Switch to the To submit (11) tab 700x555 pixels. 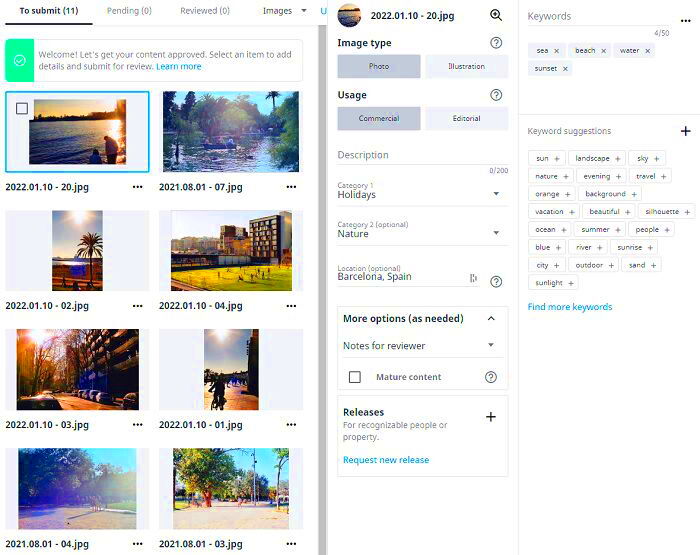click(x=49, y=11)
